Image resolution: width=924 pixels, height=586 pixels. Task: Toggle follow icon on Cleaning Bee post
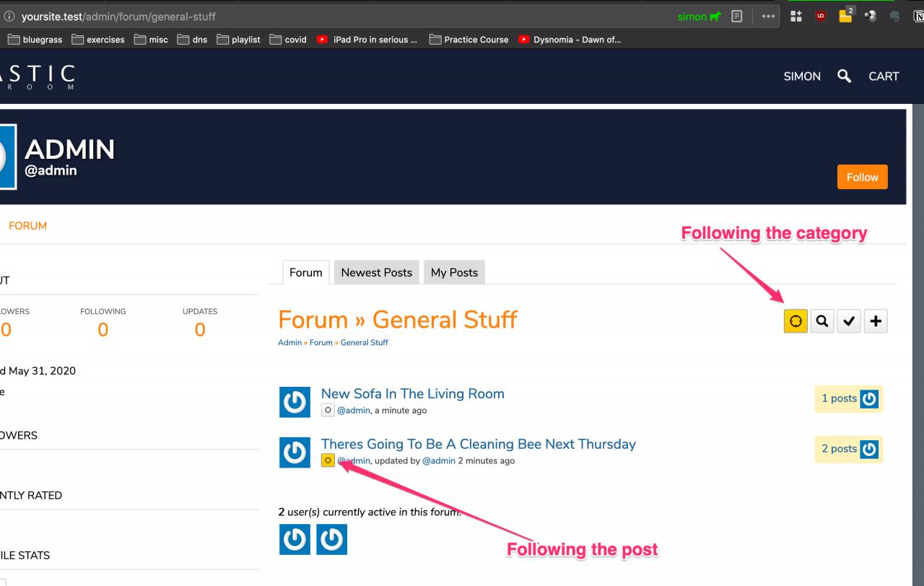(x=328, y=460)
